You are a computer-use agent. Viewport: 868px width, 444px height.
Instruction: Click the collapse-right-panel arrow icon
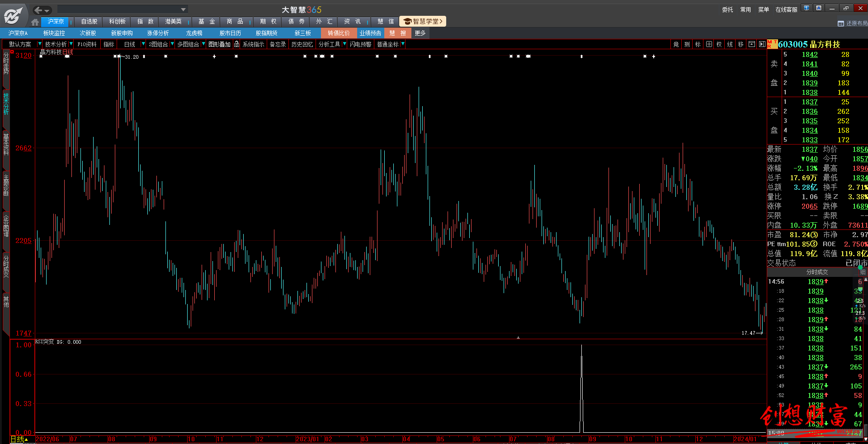(762, 44)
